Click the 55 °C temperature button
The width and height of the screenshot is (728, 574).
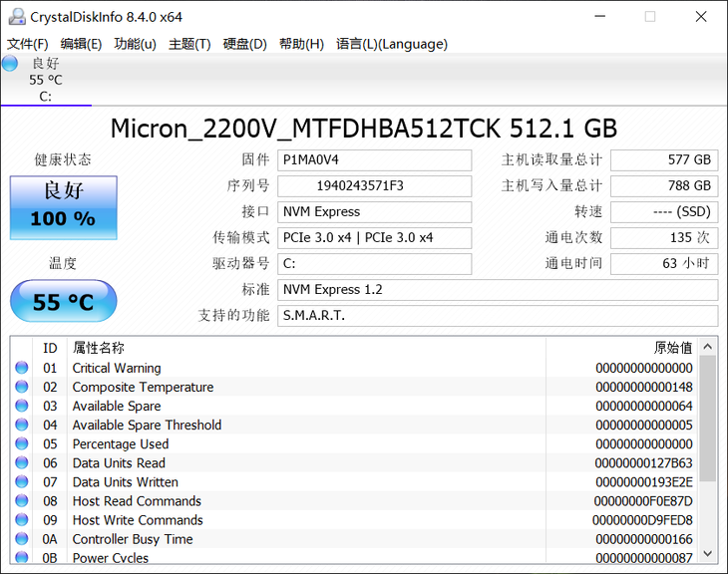pos(63,301)
